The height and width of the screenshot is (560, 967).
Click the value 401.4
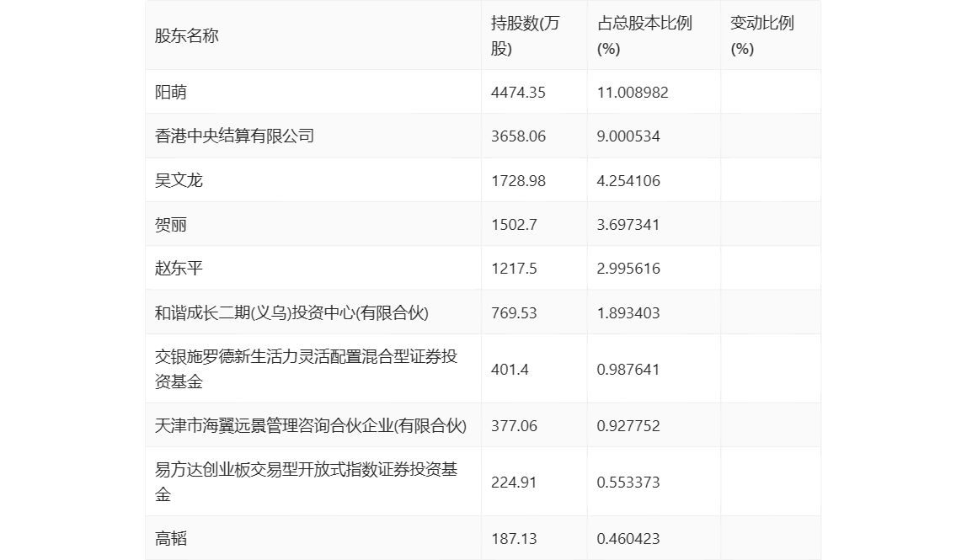coord(510,369)
